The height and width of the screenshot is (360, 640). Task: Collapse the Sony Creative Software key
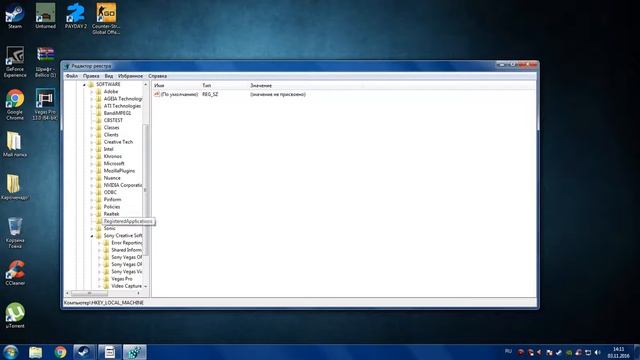tap(91, 236)
